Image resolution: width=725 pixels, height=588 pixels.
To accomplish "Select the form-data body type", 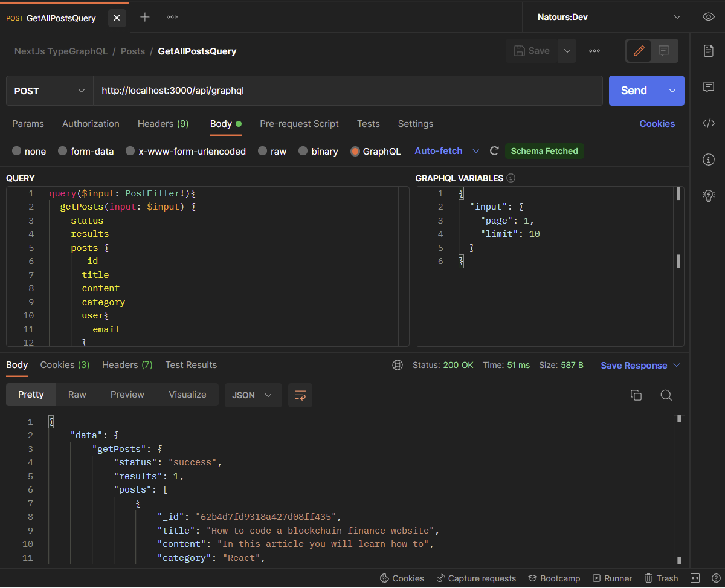I will click(86, 151).
